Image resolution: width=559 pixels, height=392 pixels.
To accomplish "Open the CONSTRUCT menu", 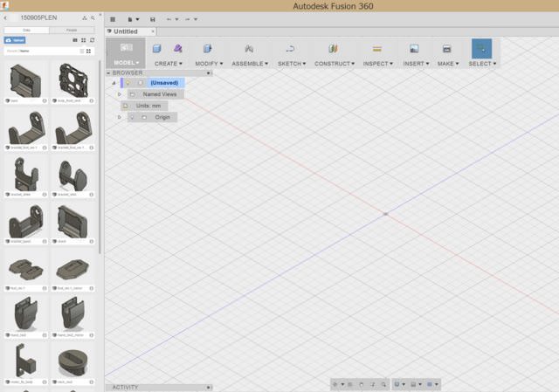I will coord(335,64).
